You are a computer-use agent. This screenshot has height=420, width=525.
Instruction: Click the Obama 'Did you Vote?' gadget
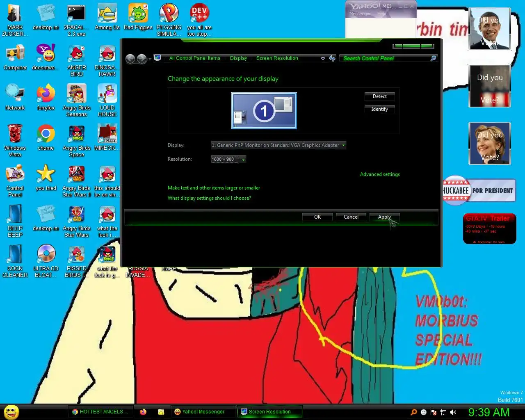pyautogui.click(x=490, y=29)
